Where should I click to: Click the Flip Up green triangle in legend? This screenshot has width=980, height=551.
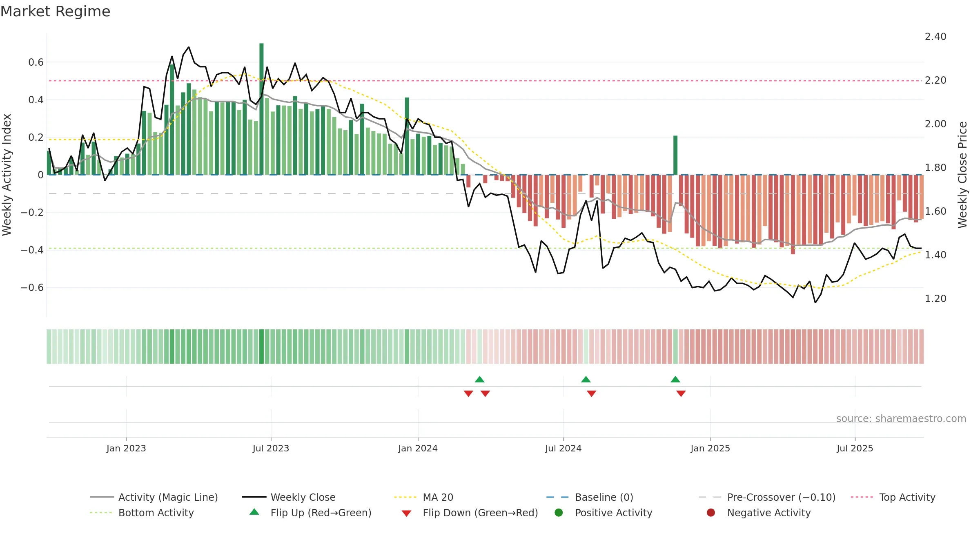coord(254,512)
